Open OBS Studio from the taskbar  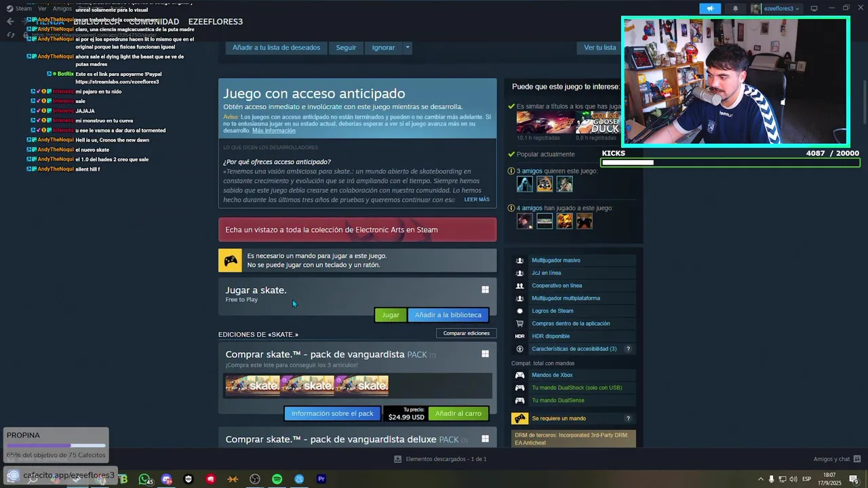pyautogui.click(x=255, y=479)
